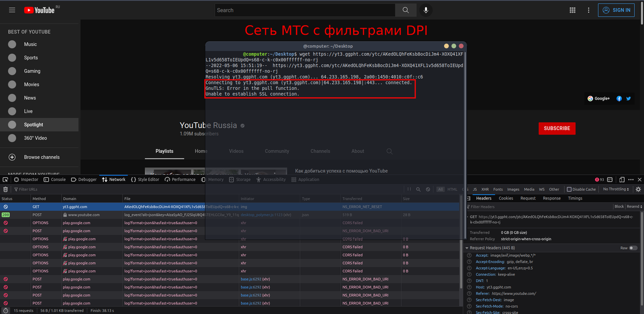The image size is (644, 314).
Task: Click the search magnifier button
Action: (406, 10)
